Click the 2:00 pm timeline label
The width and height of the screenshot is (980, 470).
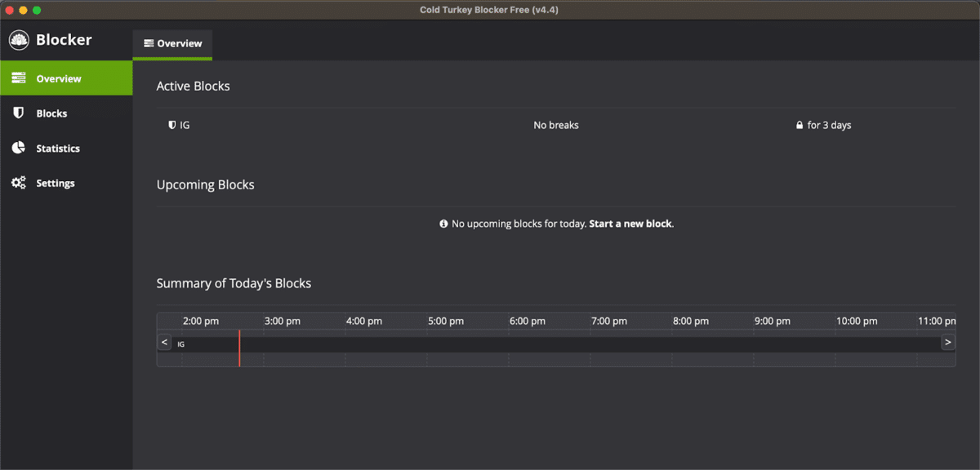[x=201, y=321]
